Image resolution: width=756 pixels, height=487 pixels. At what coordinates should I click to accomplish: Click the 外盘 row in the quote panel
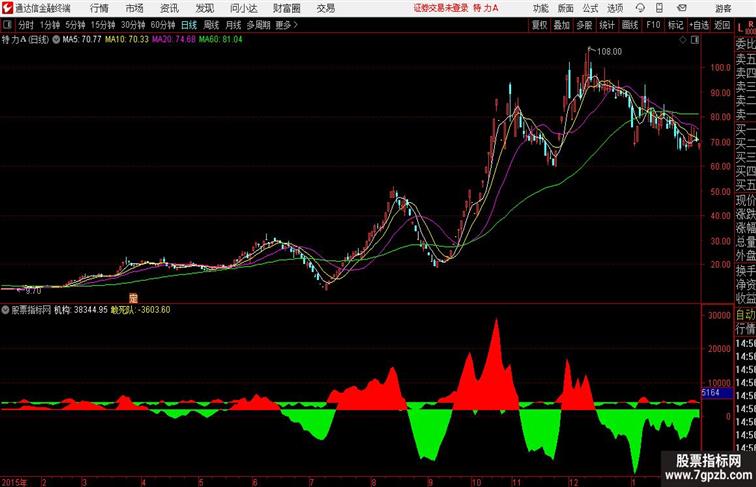pos(745,256)
